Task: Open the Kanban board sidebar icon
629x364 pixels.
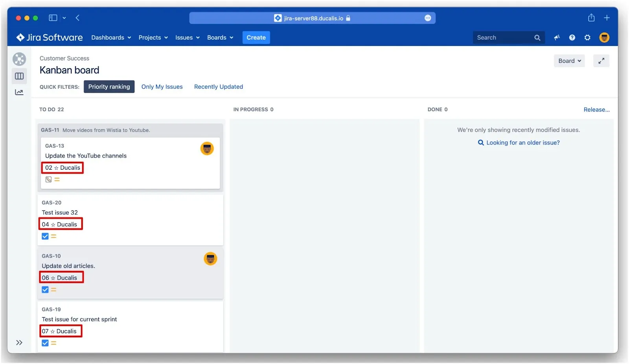Action: tap(19, 76)
